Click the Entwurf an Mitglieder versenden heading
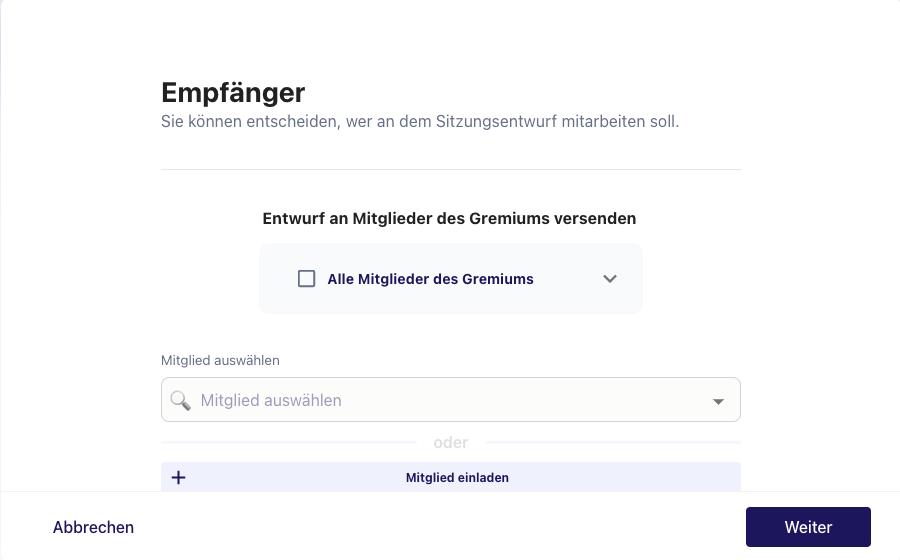 [x=449, y=219]
